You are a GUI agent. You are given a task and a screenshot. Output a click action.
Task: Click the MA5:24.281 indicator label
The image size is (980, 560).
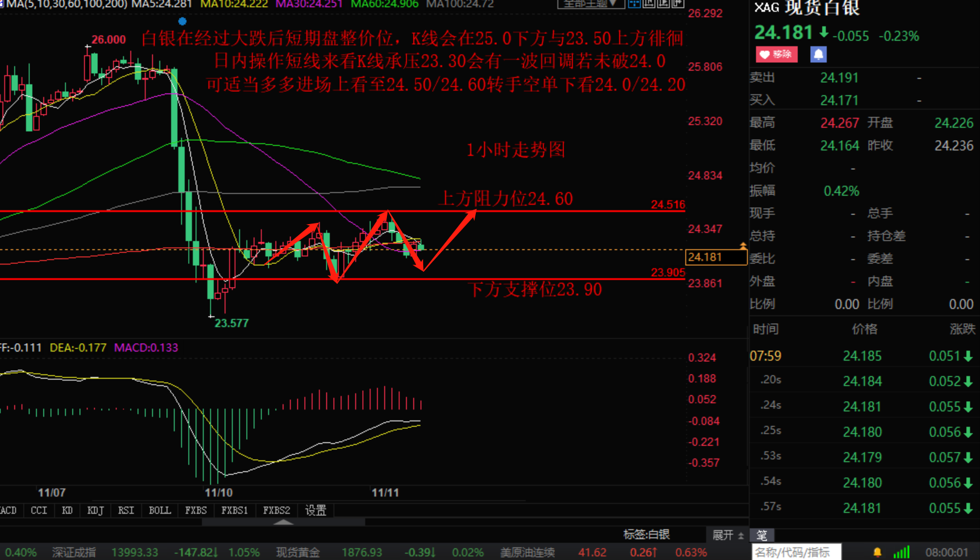pyautogui.click(x=161, y=4)
